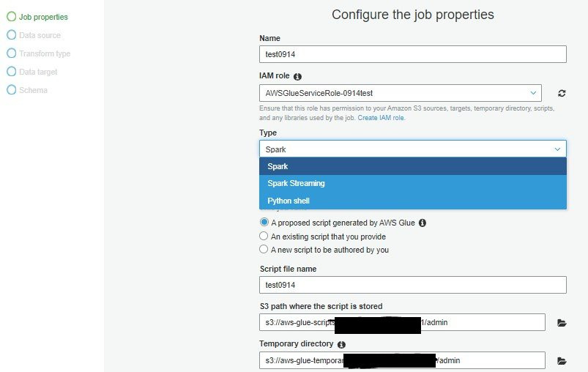
Task: Expand the IAM role dropdown
Action: [400, 93]
